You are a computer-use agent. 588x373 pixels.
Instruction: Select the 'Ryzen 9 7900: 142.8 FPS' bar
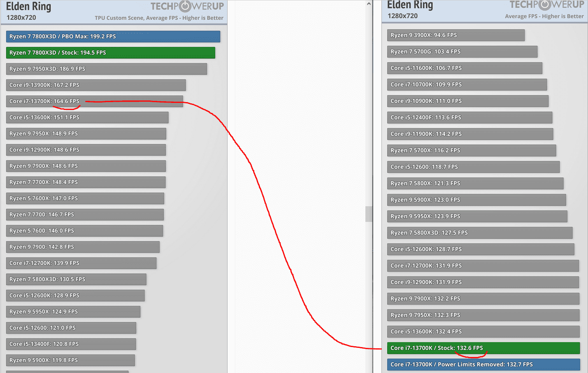(x=83, y=247)
